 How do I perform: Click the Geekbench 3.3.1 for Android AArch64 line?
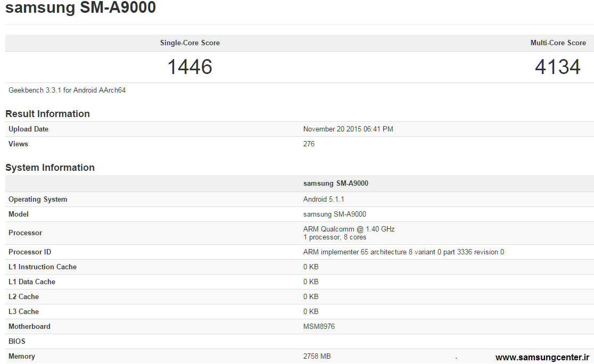[x=67, y=90]
